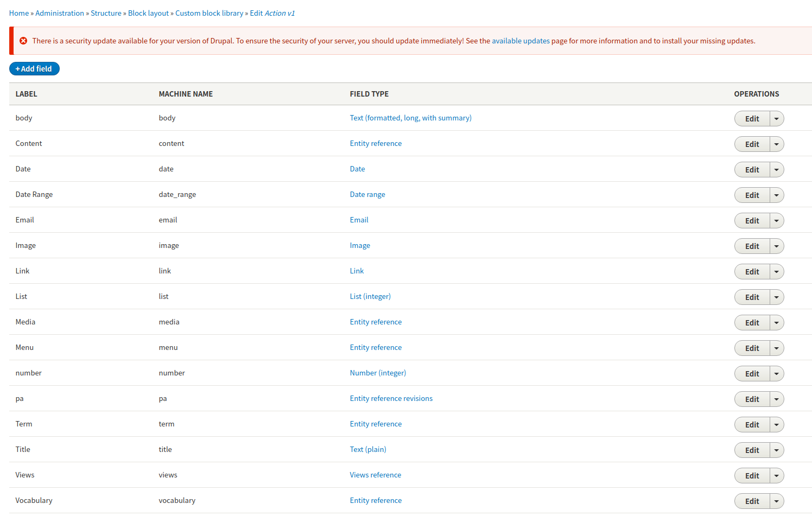Click the Text (plain) field type link
Screen dimensions: 812x529
click(368, 449)
